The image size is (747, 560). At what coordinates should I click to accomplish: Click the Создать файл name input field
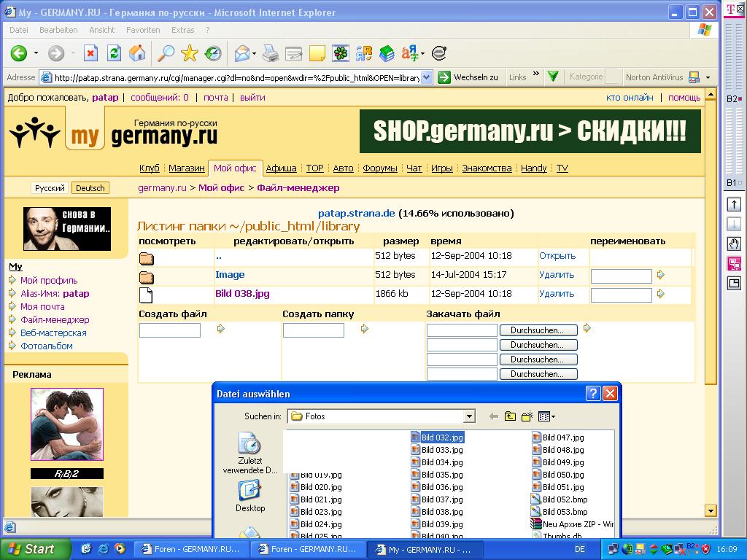tap(169, 330)
